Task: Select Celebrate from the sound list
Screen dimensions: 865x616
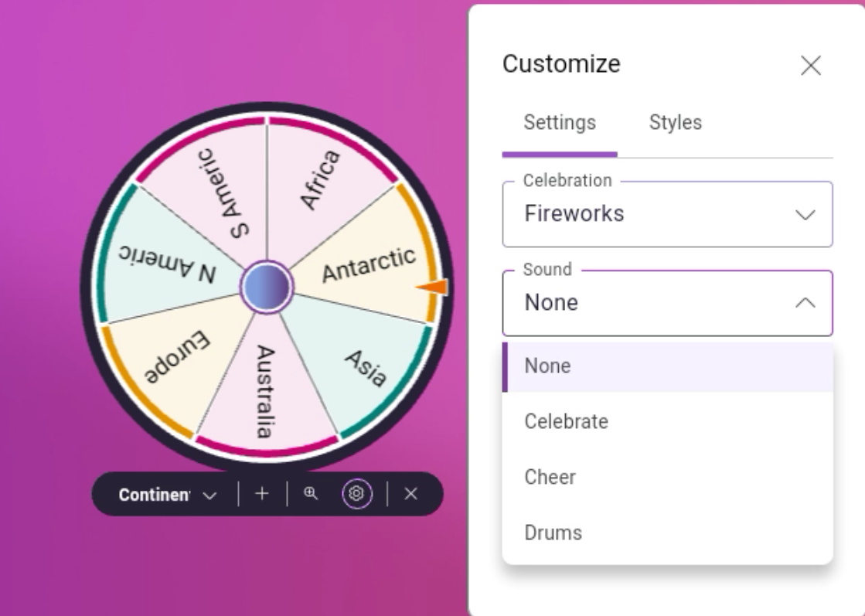Action: coord(567,421)
